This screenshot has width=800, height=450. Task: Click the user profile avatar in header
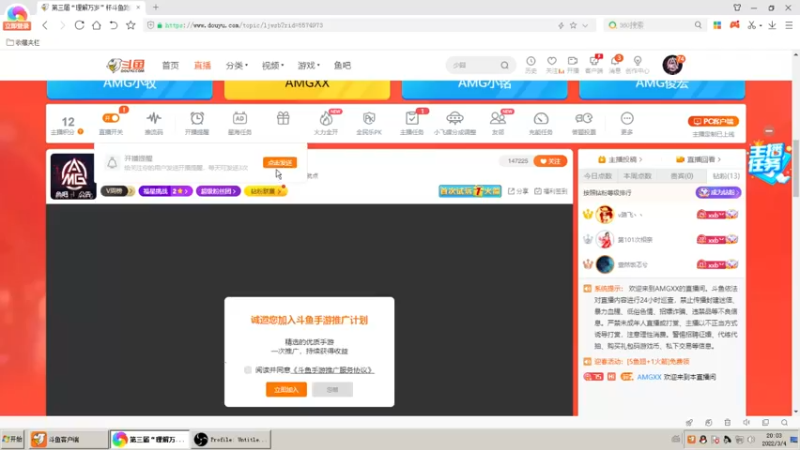672,65
